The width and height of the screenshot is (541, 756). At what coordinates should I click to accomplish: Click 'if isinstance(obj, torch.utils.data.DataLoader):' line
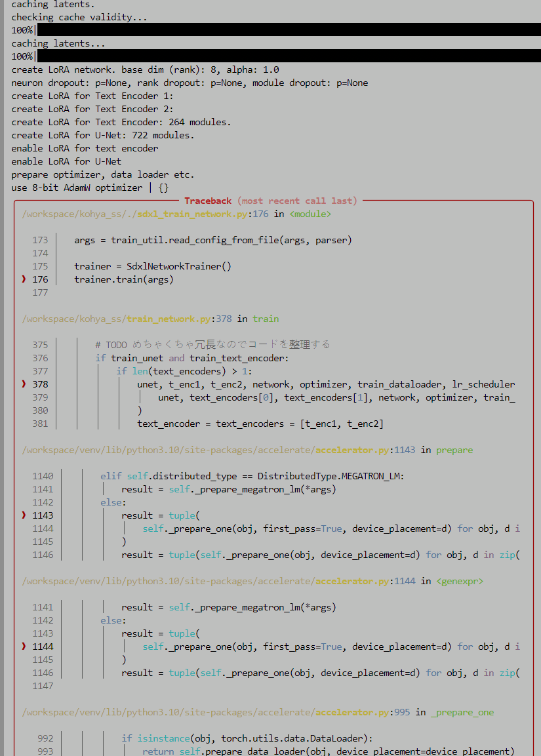coord(247,738)
